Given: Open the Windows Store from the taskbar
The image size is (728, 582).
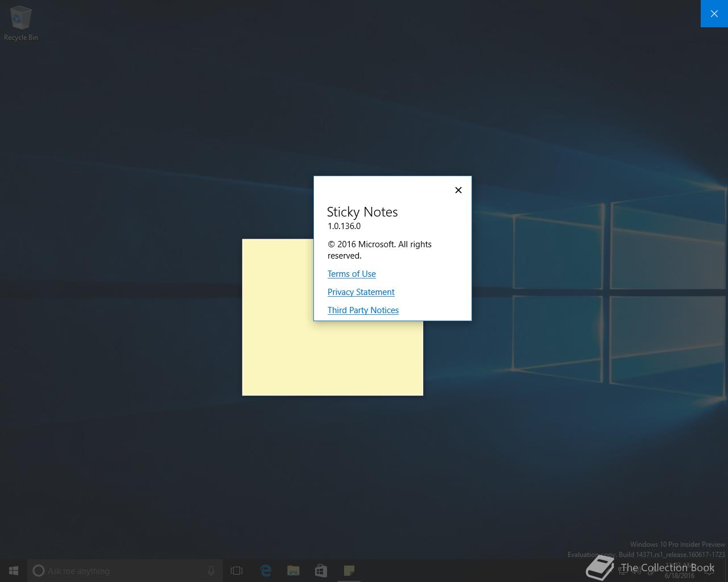Looking at the screenshot, I should pos(321,571).
